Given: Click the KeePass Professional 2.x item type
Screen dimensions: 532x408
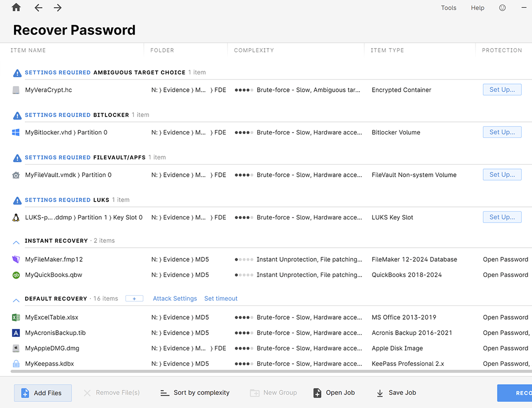Looking at the screenshot, I should pos(408,364).
